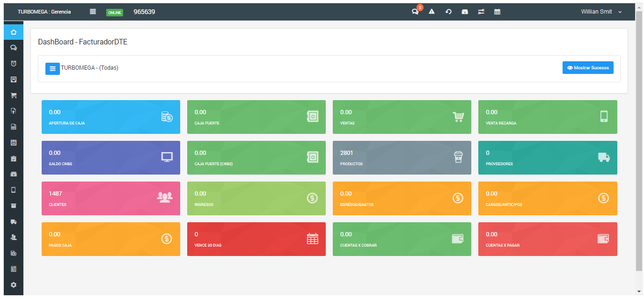Toggle the hamburger menu to collapse sidebar
The image size is (644, 299).
point(93,12)
